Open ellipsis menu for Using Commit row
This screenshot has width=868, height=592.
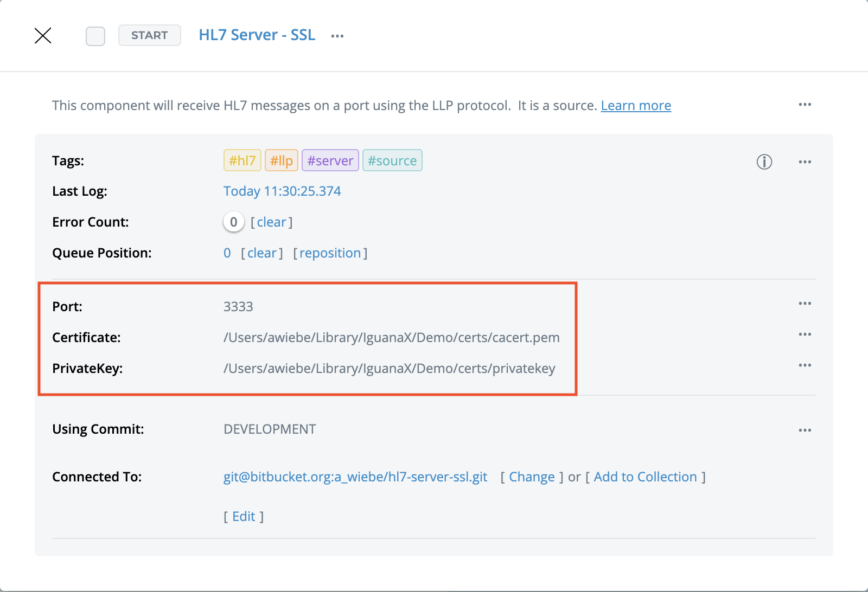(805, 430)
